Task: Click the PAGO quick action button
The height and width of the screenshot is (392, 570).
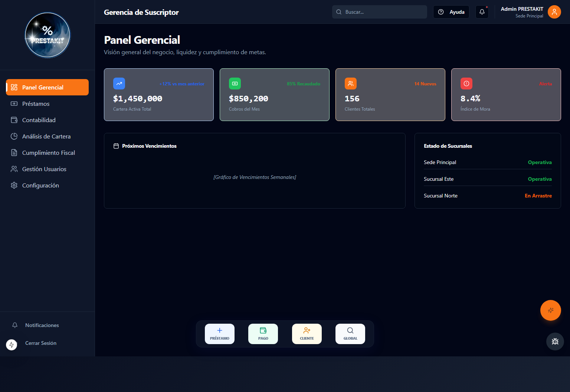Action: 263,334
